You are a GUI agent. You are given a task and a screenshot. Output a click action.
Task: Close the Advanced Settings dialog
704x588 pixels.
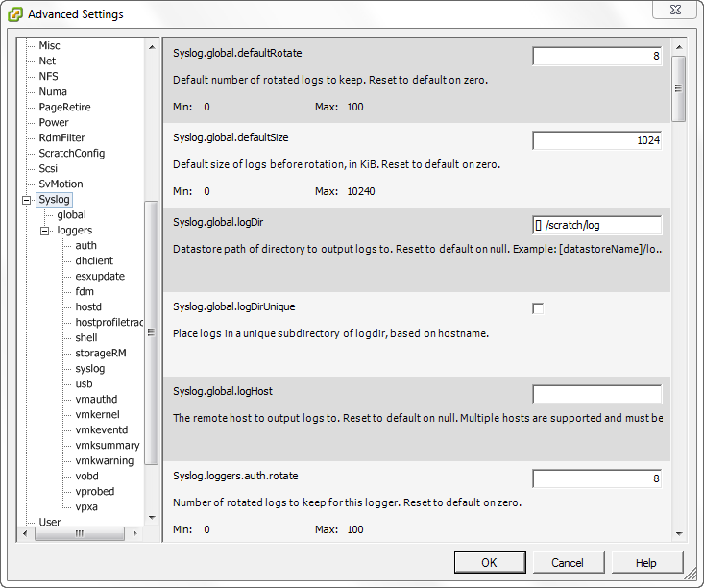coord(675,10)
